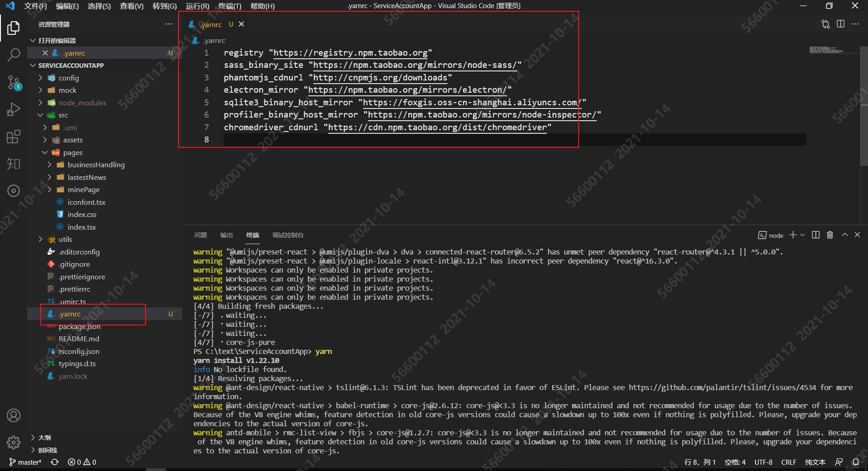Screen dimensions: 868x471
Task: Open the Run and Debug view
Action: pyautogui.click(x=14, y=109)
